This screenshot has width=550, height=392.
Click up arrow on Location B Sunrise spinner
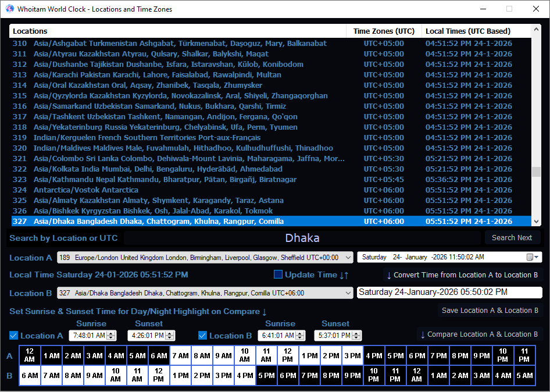click(299, 333)
